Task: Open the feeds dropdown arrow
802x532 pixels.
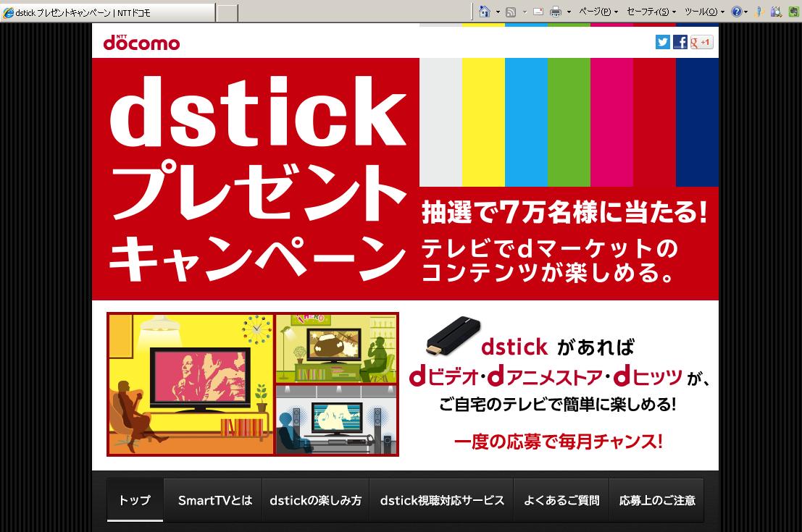Action: pyautogui.click(x=525, y=12)
